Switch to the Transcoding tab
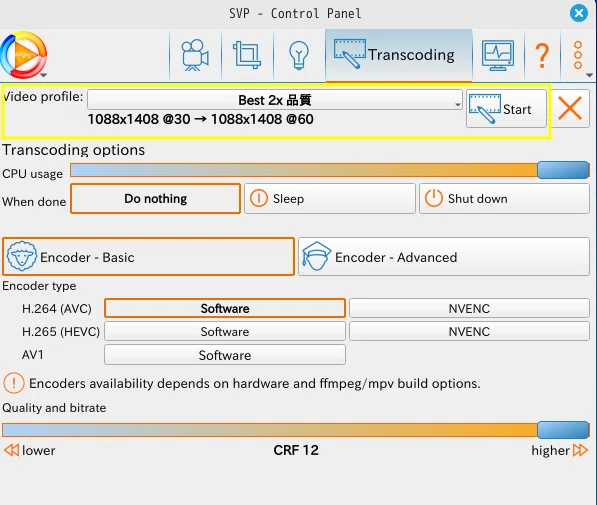597x505 pixels. click(x=399, y=55)
